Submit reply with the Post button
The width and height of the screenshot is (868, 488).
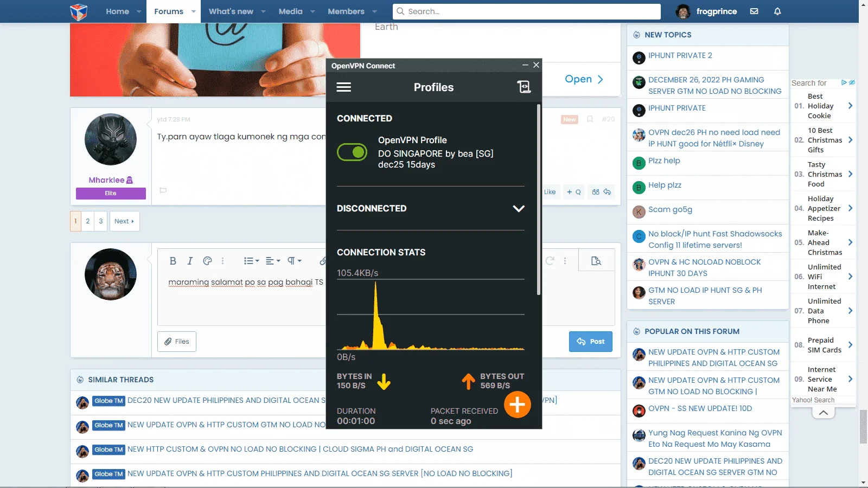click(x=590, y=342)
